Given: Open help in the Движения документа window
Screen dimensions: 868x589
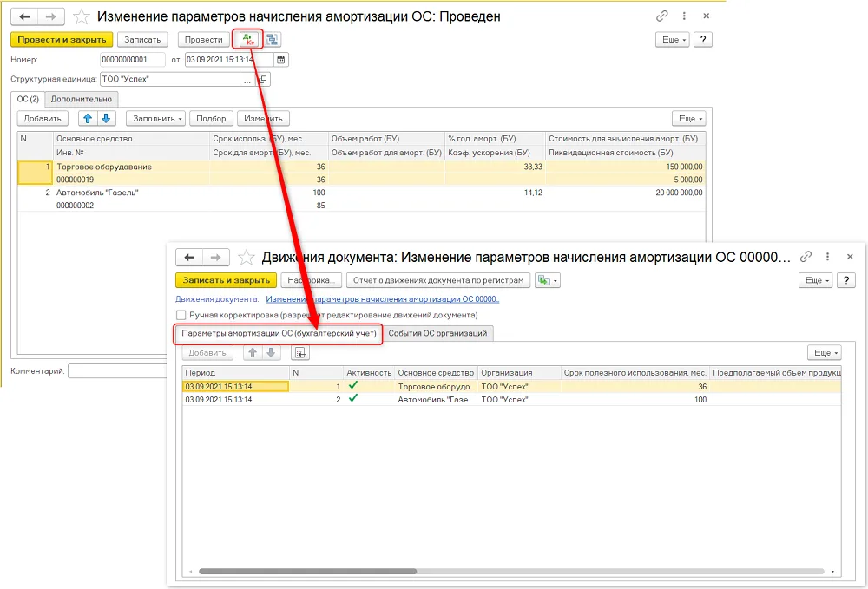Looking at the screenshot, I should pyautogui.click(x=845, y=280).
